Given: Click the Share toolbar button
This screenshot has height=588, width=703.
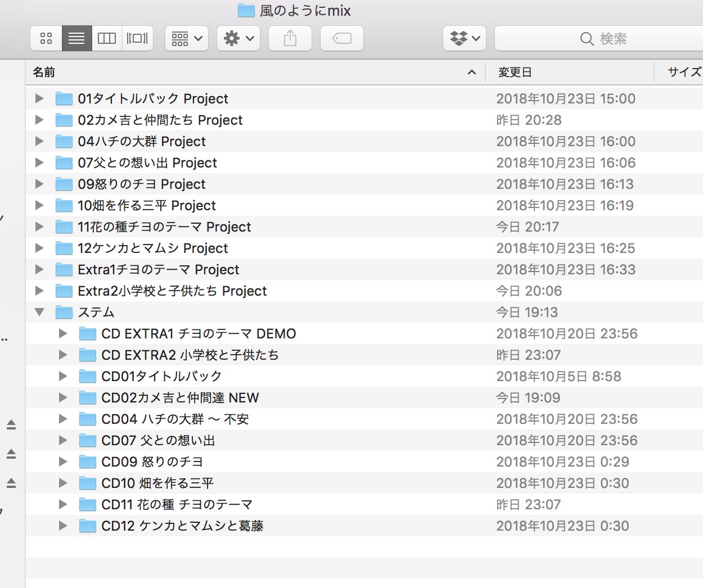Looking at the screenshot, I should (290, 38).
